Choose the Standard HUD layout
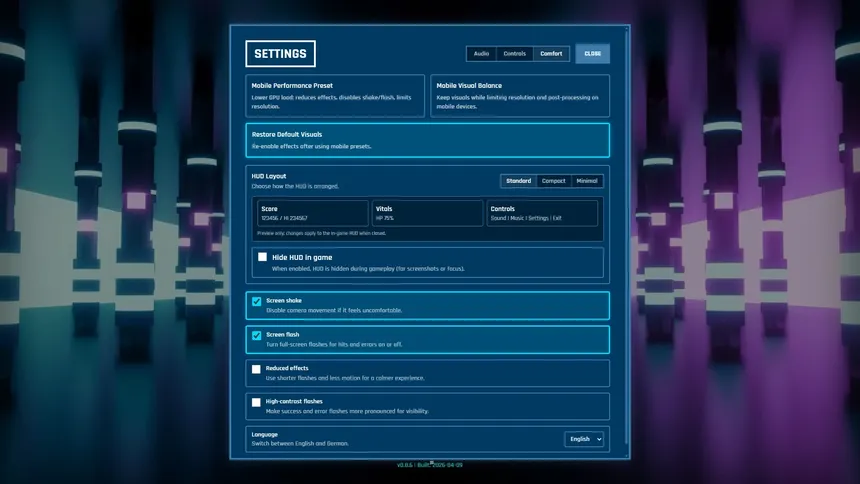This screenshot has width=860, height=484. pyautogui.click(x=518, y=181)
